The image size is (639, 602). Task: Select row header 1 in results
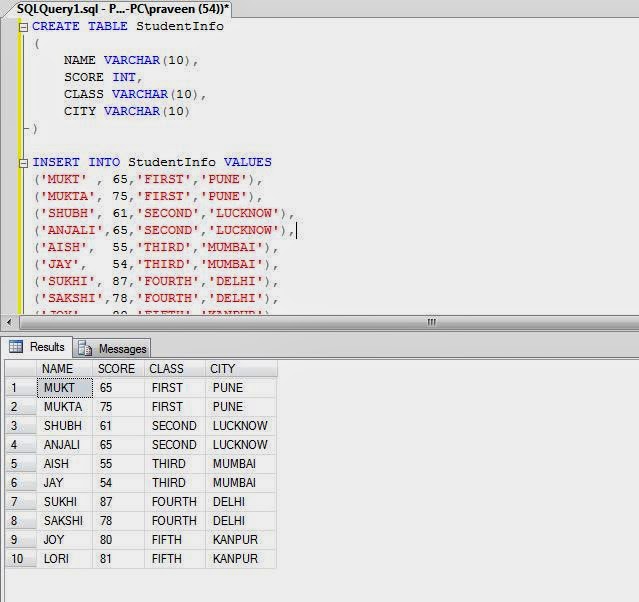coord(21,388)
